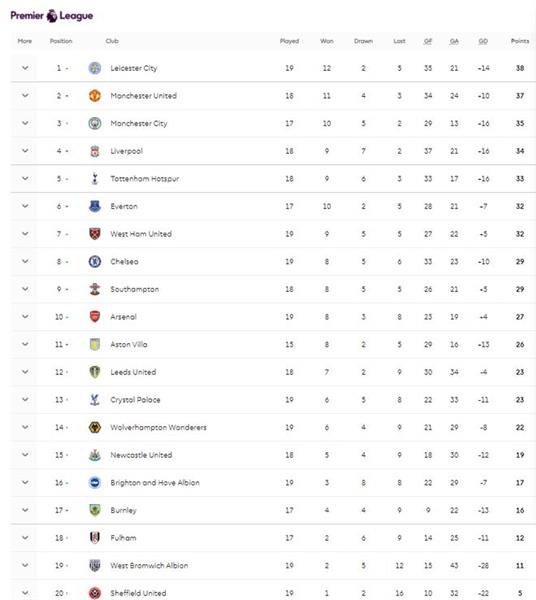Click the Points column header
The height and width of the screenshot is (600, 536).
point(520,41)
